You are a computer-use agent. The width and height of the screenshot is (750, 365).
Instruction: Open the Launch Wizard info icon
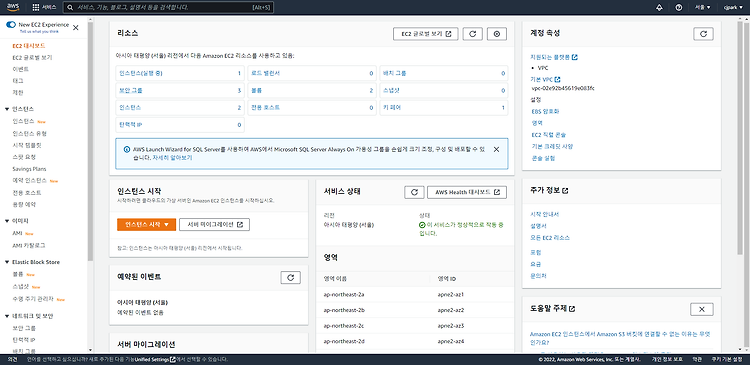click(126, 149)
